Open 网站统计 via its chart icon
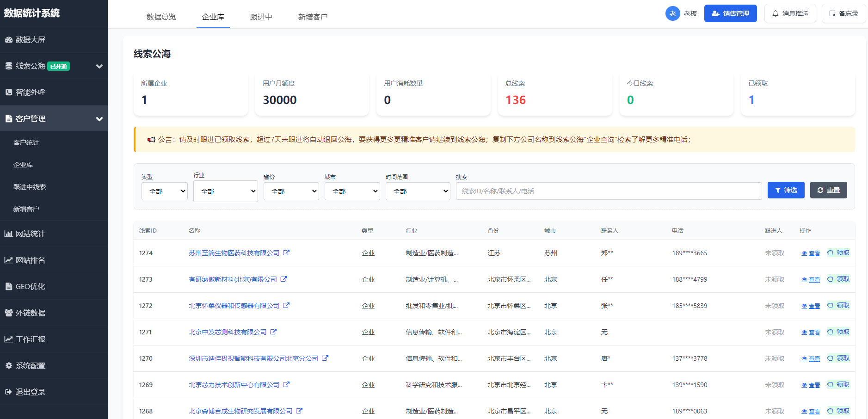 pyautogui.click(x=8, y=234)
